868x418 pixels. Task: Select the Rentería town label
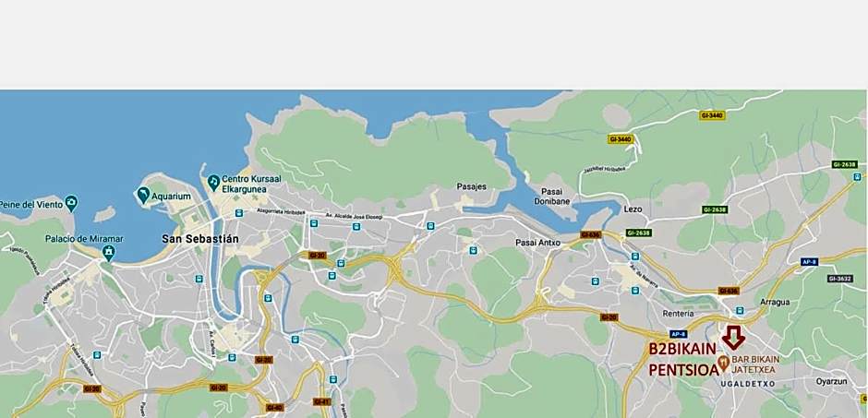click(678, 314)
